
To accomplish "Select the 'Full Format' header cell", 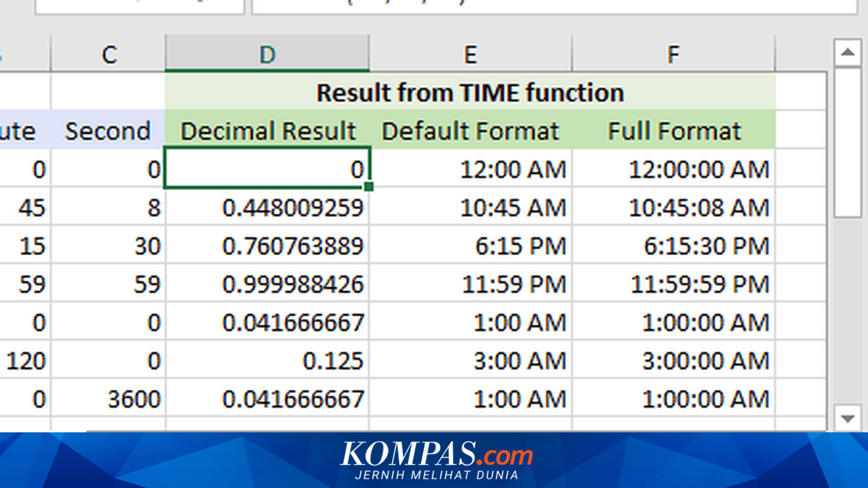I will coord(673,130).
